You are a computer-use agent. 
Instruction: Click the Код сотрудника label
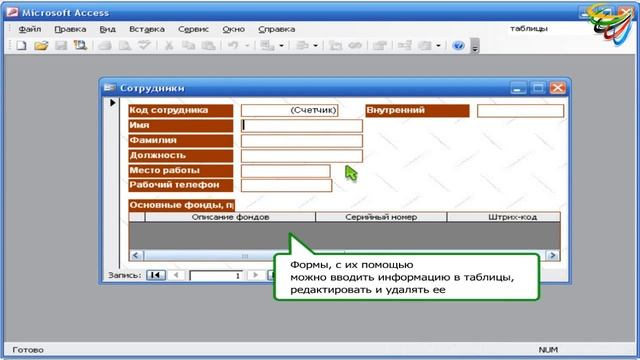click(180, 110)
